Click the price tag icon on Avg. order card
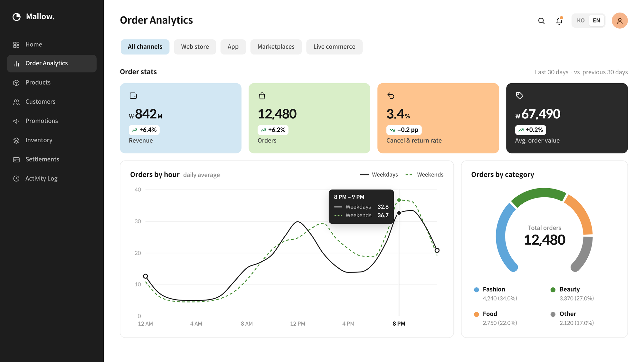The height and width of the screenshot is (362, 644). point(519,96)
